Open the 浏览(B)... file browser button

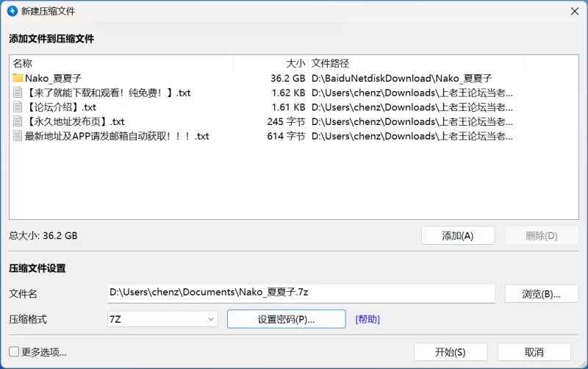click(542, 293)
